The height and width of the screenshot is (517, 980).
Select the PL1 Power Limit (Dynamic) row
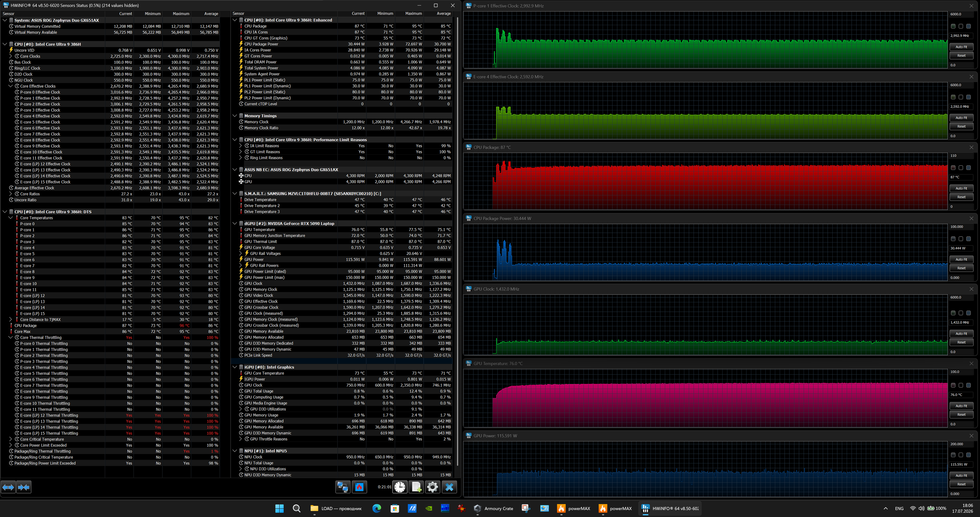342,86
